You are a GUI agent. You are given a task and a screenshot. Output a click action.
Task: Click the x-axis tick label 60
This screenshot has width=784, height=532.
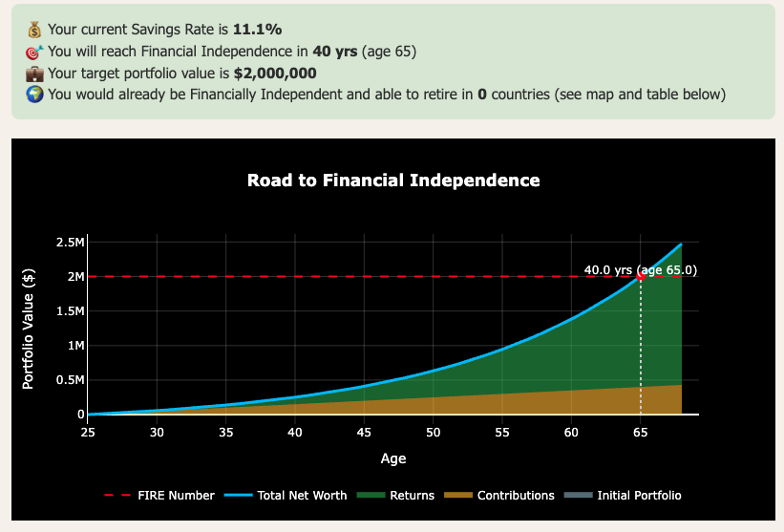pos(571,433)
